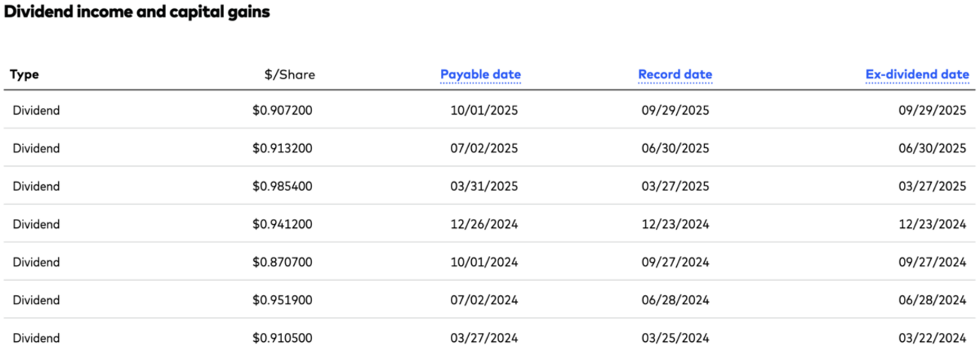Select the $0.985400 share value
This screenshot has height=351, width=980.
click(x=283, y=186)
